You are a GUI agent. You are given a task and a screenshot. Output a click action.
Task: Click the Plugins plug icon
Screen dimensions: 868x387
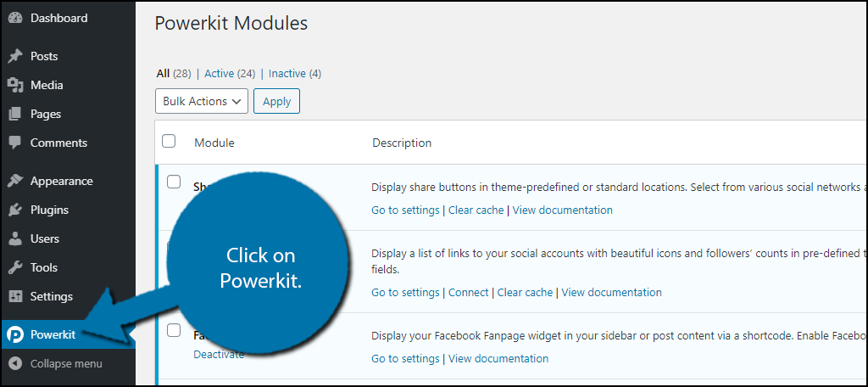(15, 210)
